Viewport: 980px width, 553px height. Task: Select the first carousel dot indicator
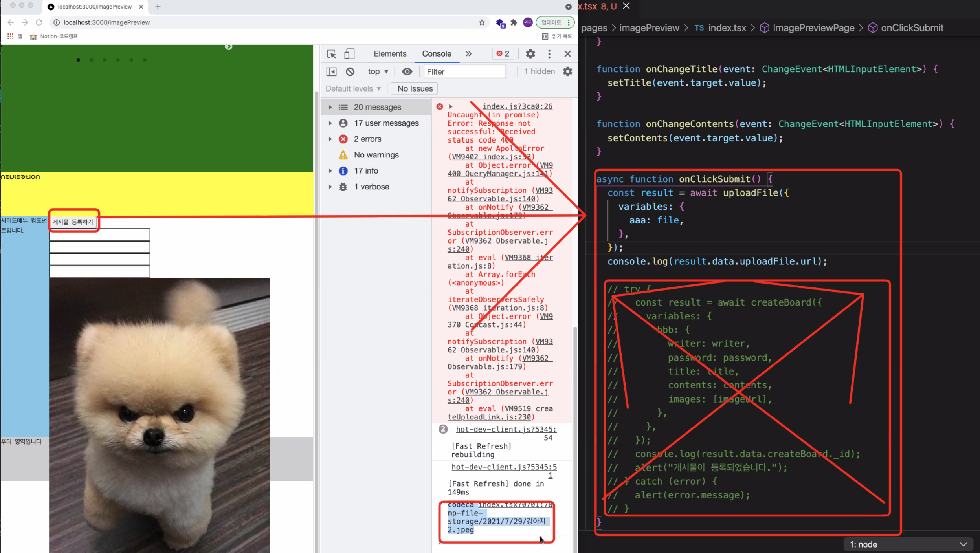tap(78, 60)
